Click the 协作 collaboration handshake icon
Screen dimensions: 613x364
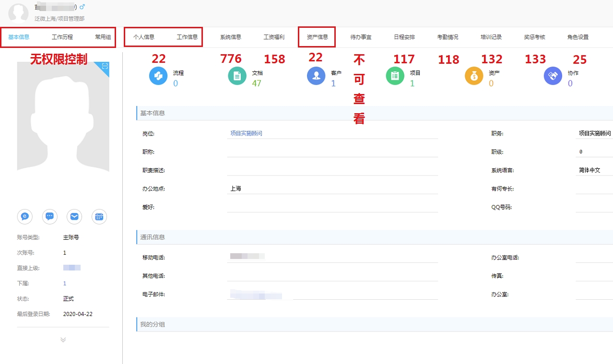(x=553, y=76)
